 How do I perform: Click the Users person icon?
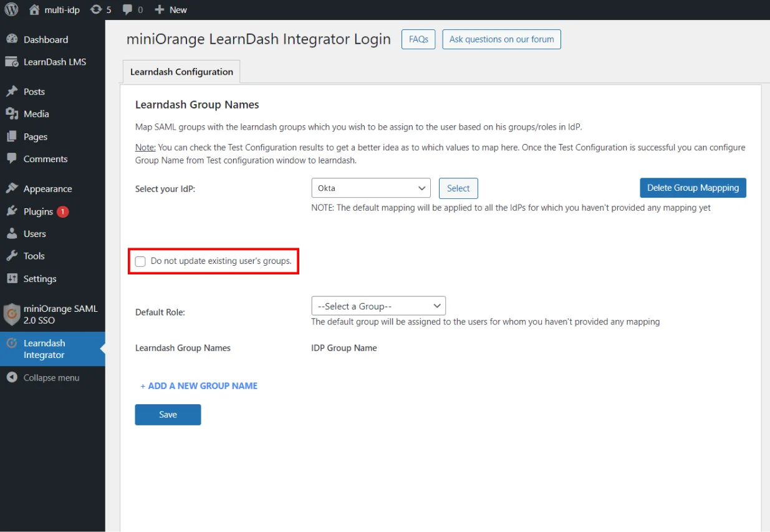point(12,234)
